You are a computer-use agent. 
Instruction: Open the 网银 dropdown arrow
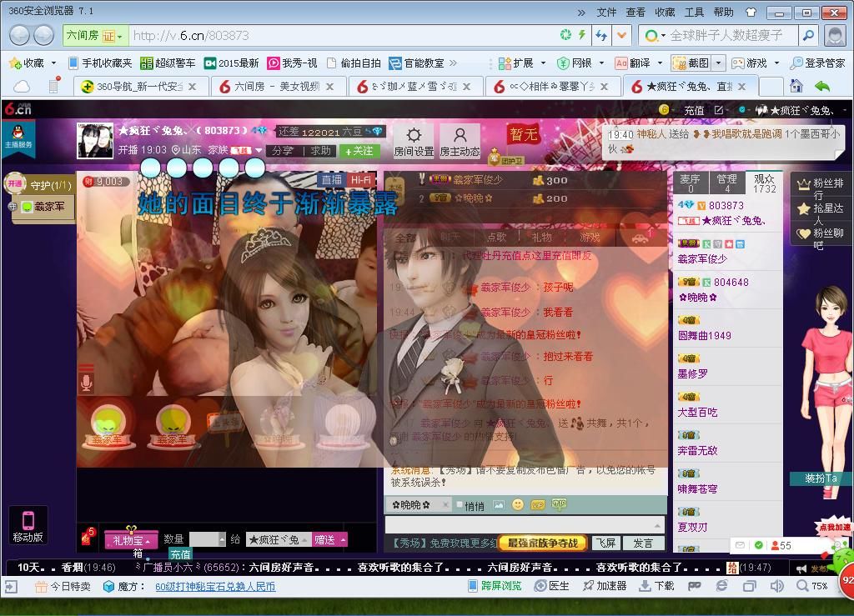[601, 63]
